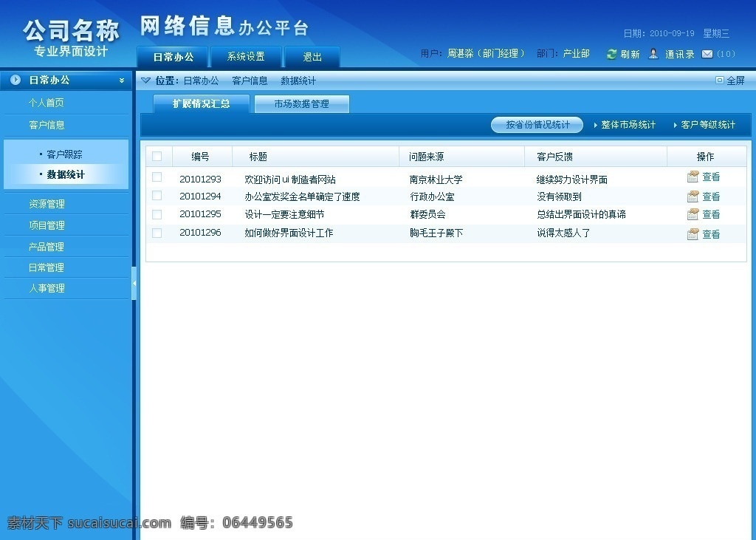Switch to the 系统设置 top tab
Image resolution: width=756 pixels, height=540 pixels.
tap(246, 56)
